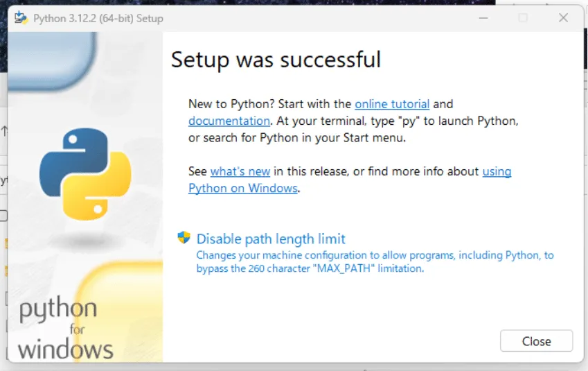
Task: Click the yellow decorative shape at bottom
Action: [119, 311]
